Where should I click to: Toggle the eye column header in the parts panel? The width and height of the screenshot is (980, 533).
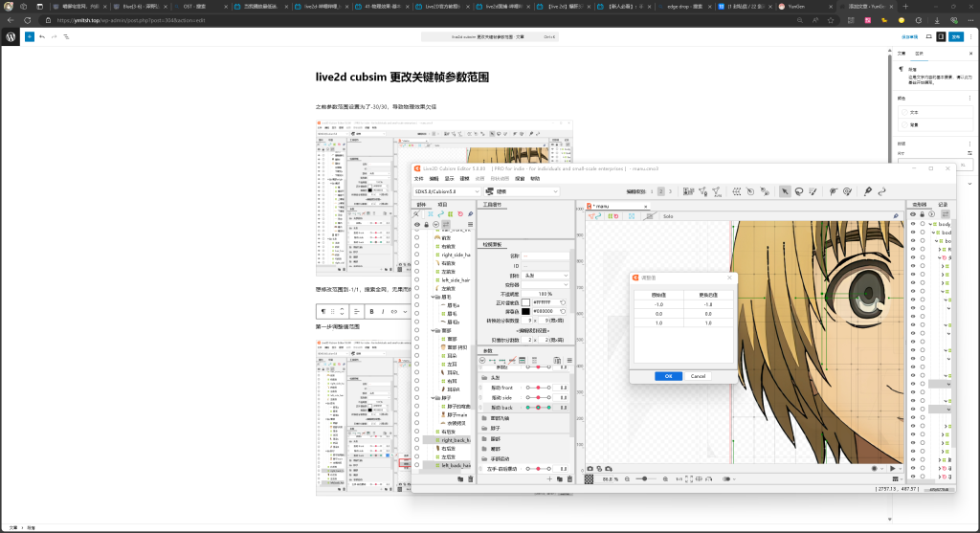[417, 224]
